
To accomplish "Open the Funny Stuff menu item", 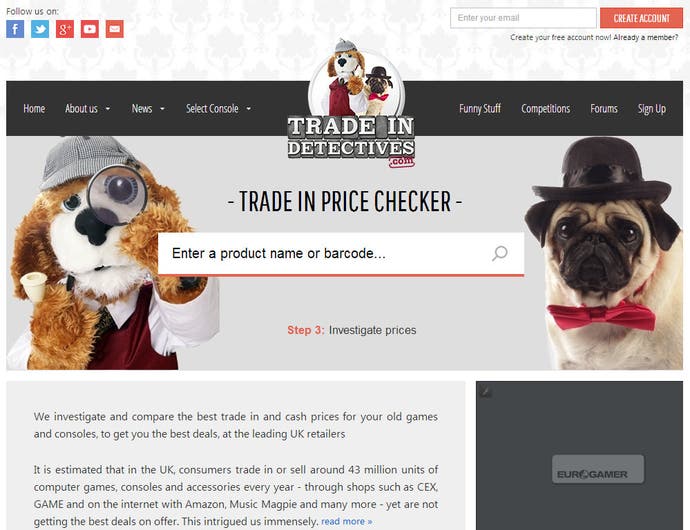I will click(x=480, y=109).
